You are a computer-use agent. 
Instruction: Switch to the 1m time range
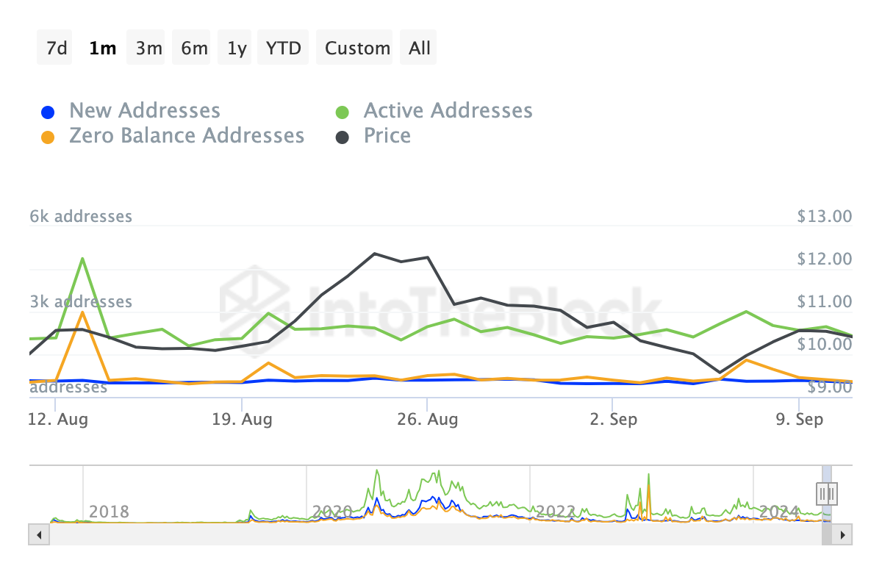tap(101, 48)
